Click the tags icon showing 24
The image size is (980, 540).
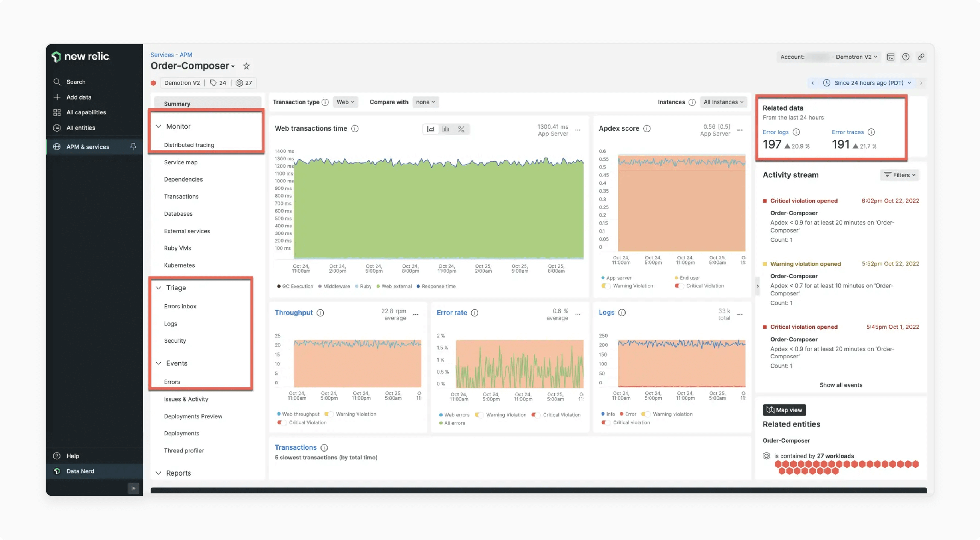click(x=214, y=83)
